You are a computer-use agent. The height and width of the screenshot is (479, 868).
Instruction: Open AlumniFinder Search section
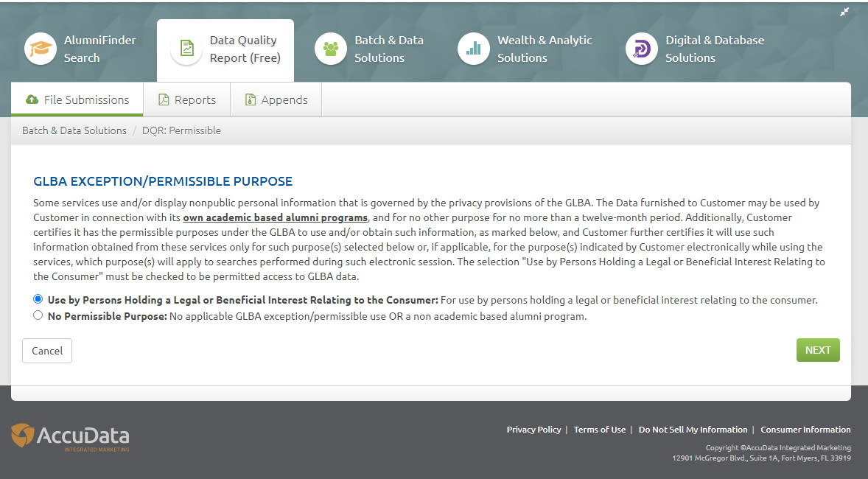tap(81, 49)
